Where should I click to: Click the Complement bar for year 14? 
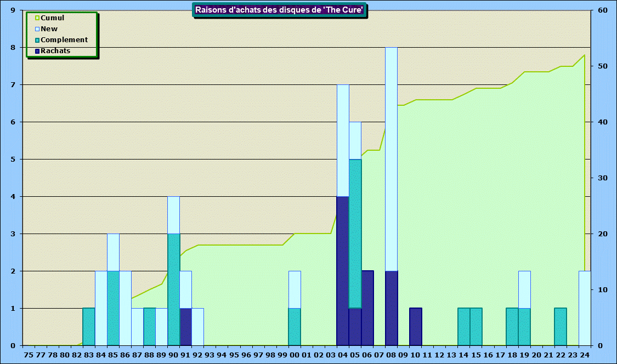pyautogui.click(x=464, y=327)
